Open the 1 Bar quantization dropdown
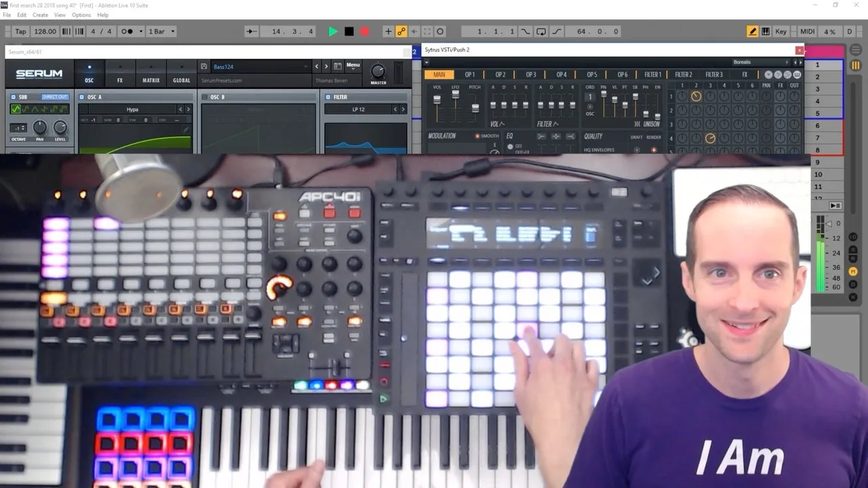The image size is (868, 488). (161, 31)
